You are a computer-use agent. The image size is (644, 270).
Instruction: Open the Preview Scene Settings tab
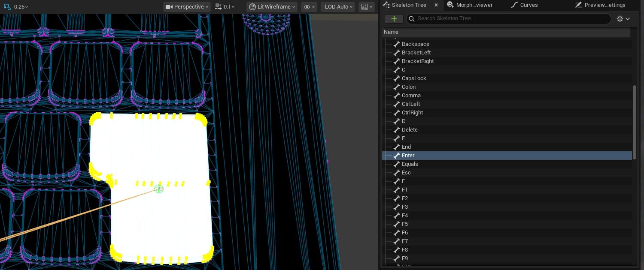point(600,5)
